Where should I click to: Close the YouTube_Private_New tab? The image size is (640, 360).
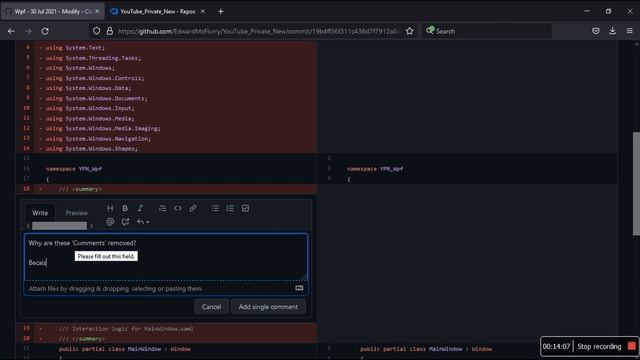coord(202,11)
